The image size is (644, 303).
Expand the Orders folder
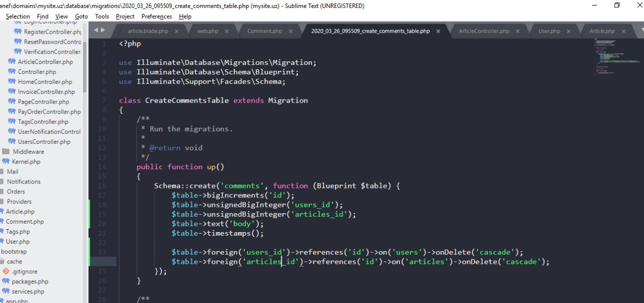click(x=16, y=191)
